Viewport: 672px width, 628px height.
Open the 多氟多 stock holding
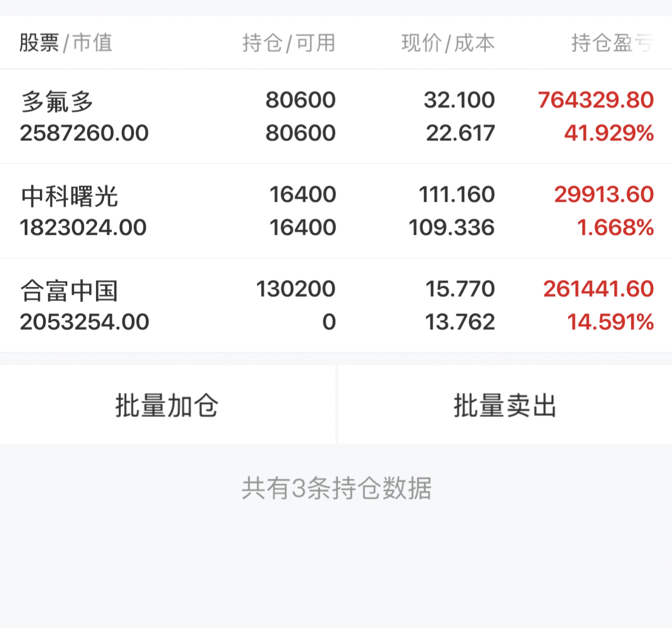[57, 101]
